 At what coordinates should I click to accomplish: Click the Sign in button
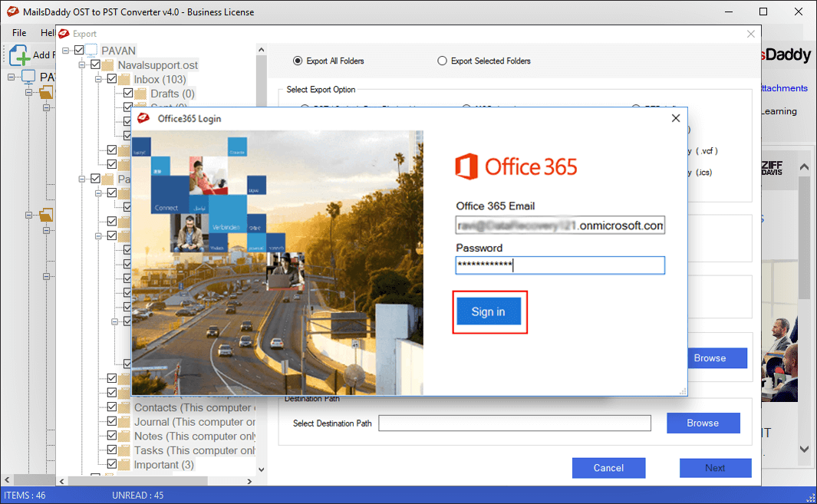(489, 311)
